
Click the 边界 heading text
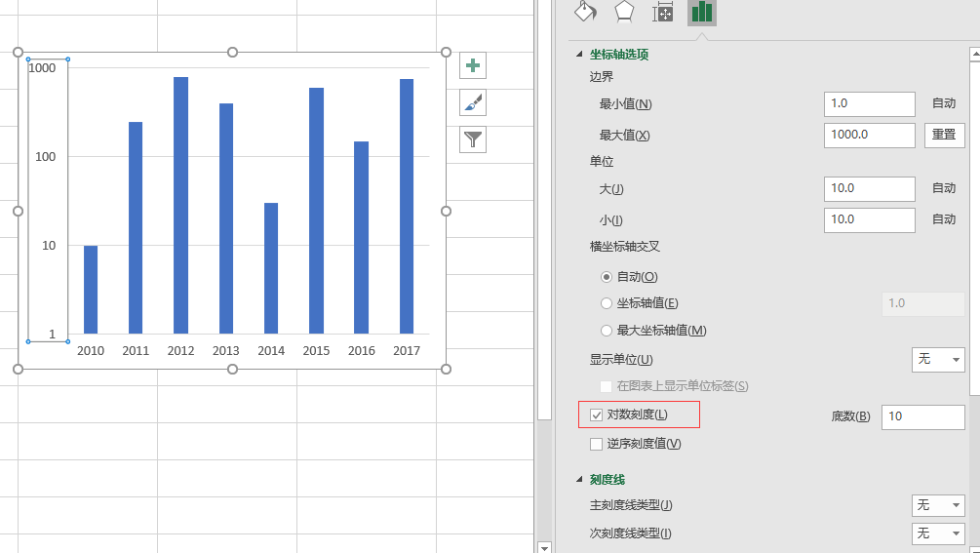(602, 77)
